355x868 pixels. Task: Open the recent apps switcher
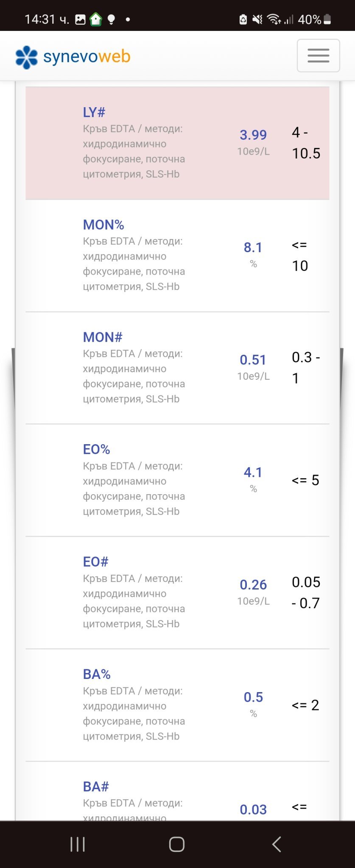78,844
